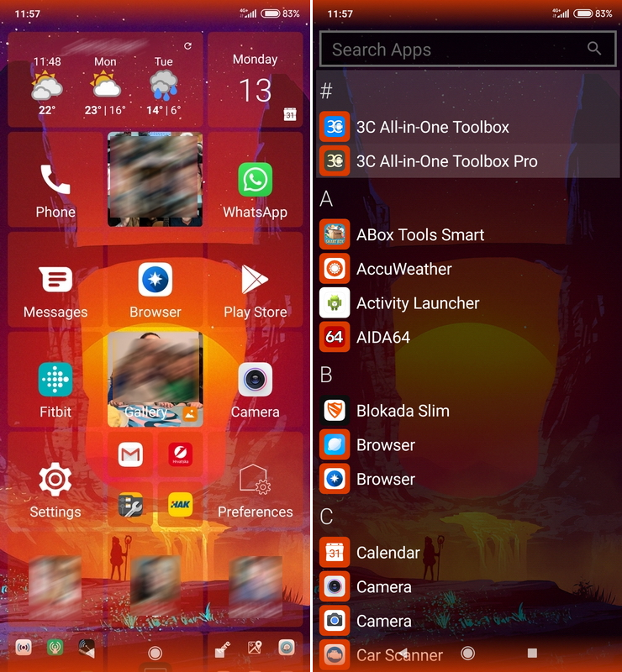622x672 pixels.
Task: Launch Blokada Slim
Action: pos(467,411)
